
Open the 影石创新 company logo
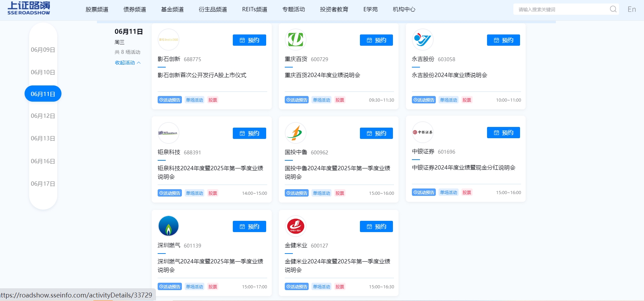(x=169, y=39)
